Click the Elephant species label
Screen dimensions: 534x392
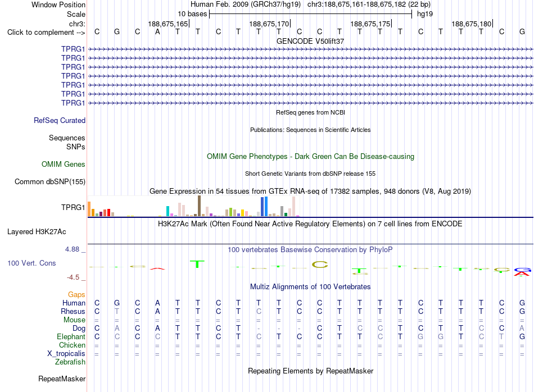[x=71, y=336]
